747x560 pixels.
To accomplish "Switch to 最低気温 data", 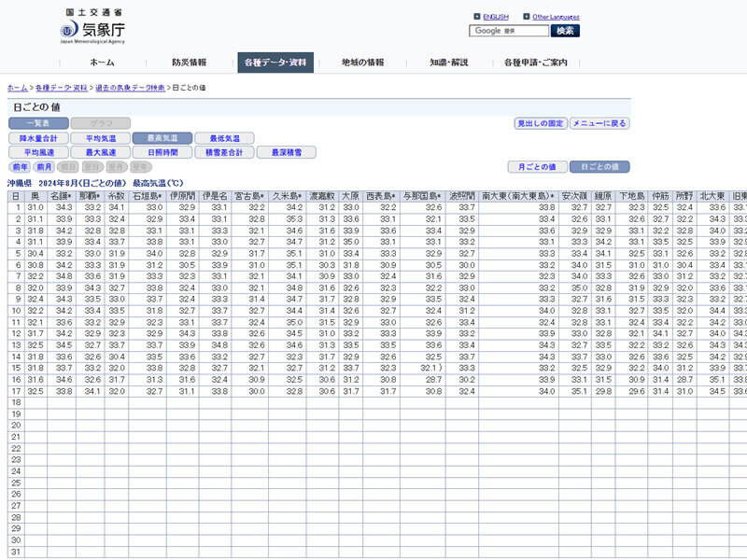I will click(x=224, y=138).
